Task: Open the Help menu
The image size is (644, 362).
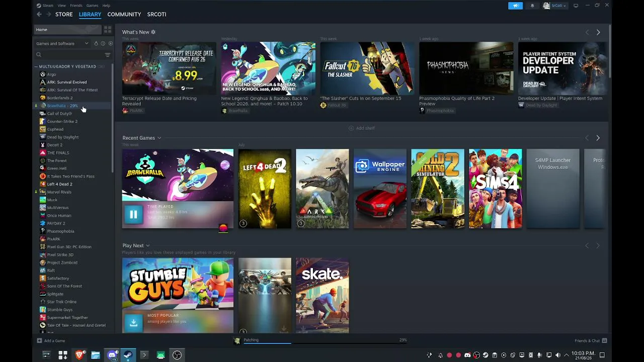Action: tap(106, 6)
